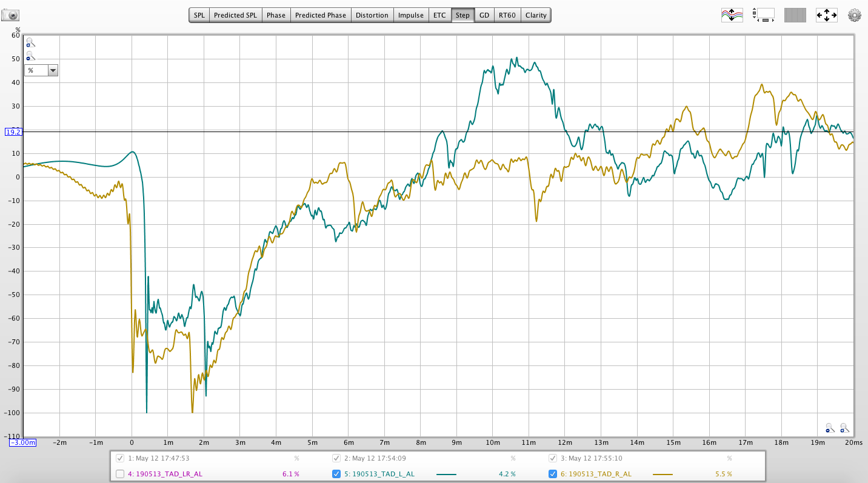Click the 6.1 % value in legend

pos(291,474)
